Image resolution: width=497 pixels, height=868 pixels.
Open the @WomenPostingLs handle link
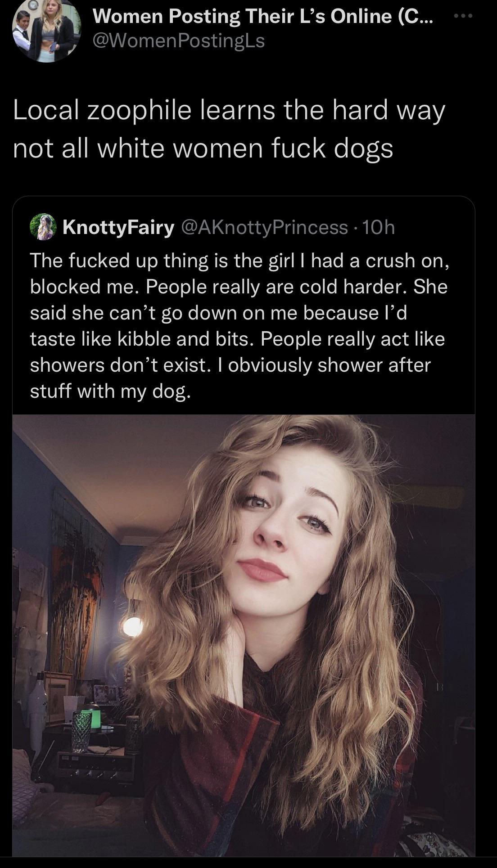click(179, 41)
